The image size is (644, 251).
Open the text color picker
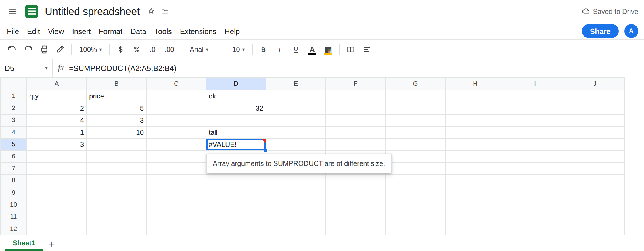[312, 50]
